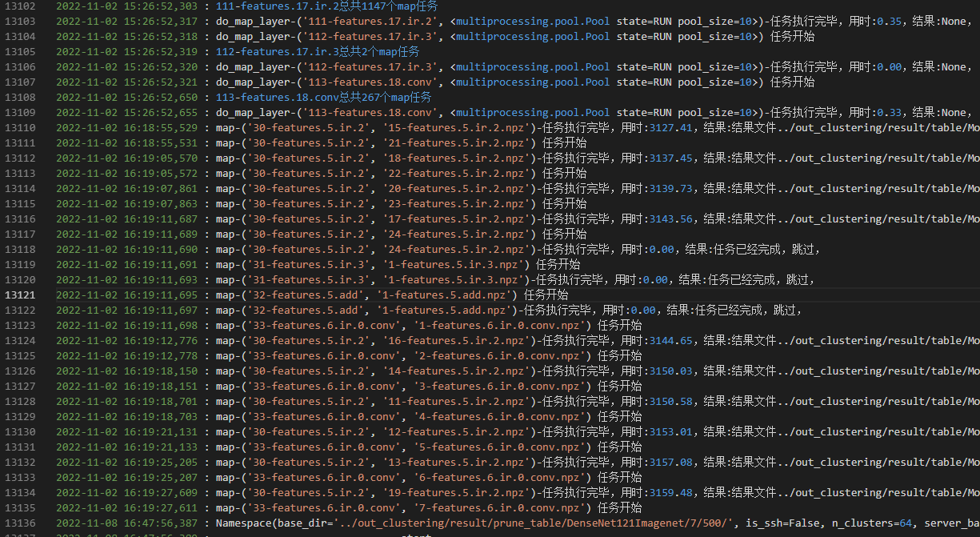Image resolution: width=980 pixels, height=537 pixels.
Task: Click line number 13110 in the gutter
Action: pyautogui.click(x=19, y=128)
